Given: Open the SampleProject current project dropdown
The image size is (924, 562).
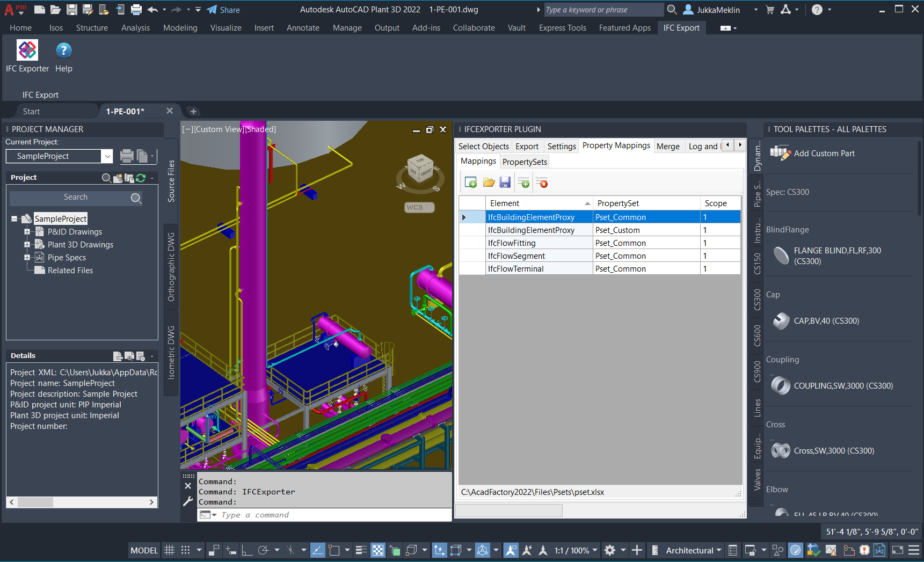Looking at the screenshot, I should tap(107, 156).
